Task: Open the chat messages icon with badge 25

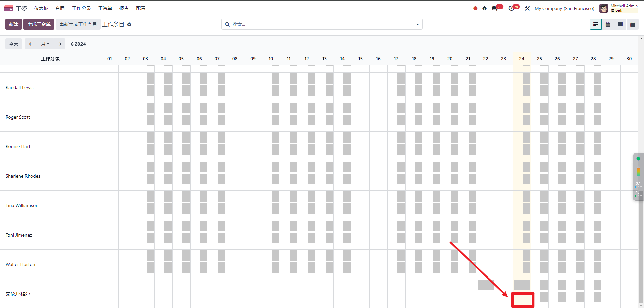Action: point(495,8)
